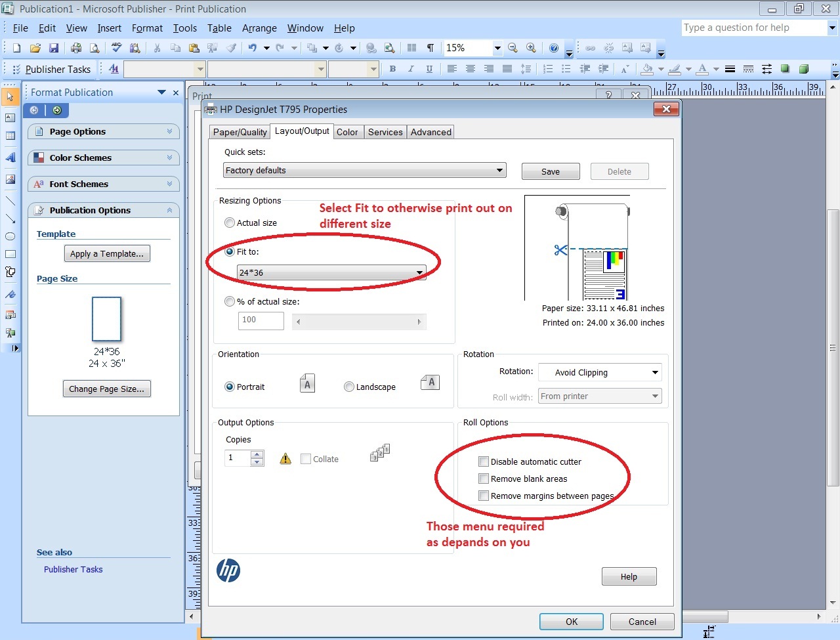
Task: Choose Landscape orientation
Action: pyautogui.click(x=349, y=387)
